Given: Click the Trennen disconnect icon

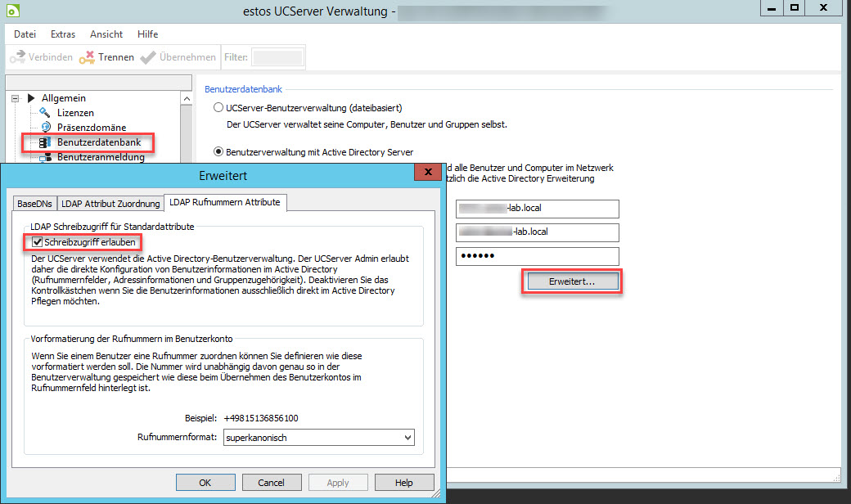Looking at the screenshot, I should tap(88, 57).
